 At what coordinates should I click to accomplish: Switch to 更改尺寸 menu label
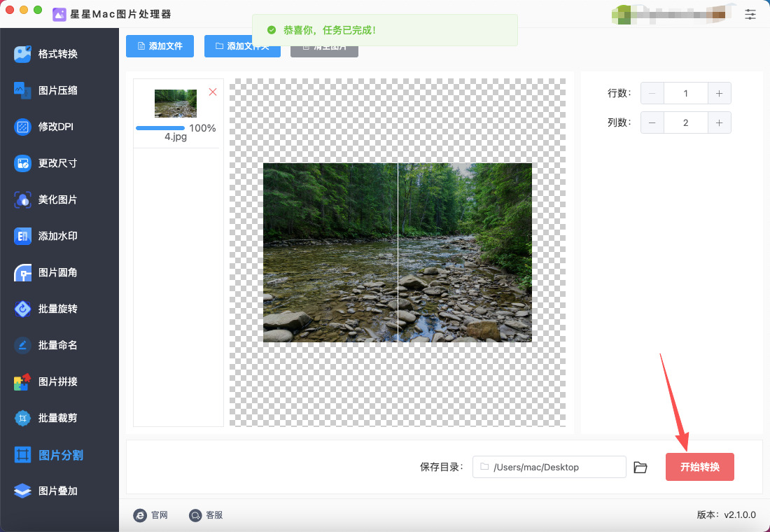58,163
